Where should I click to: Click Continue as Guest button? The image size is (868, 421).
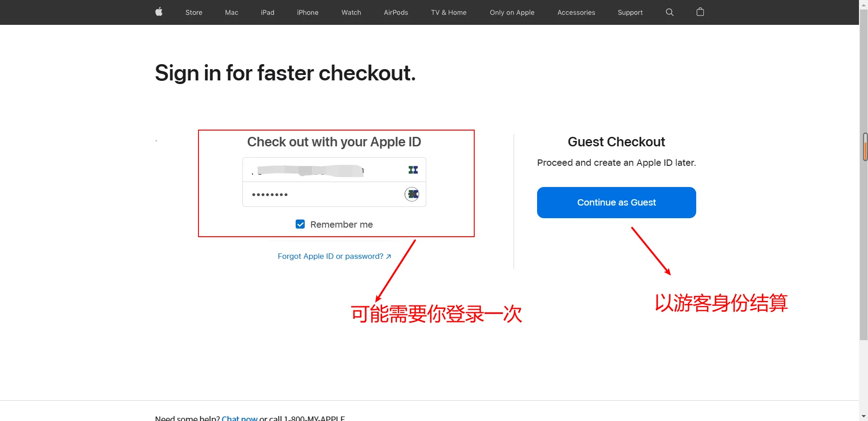(x=617, y=202)
